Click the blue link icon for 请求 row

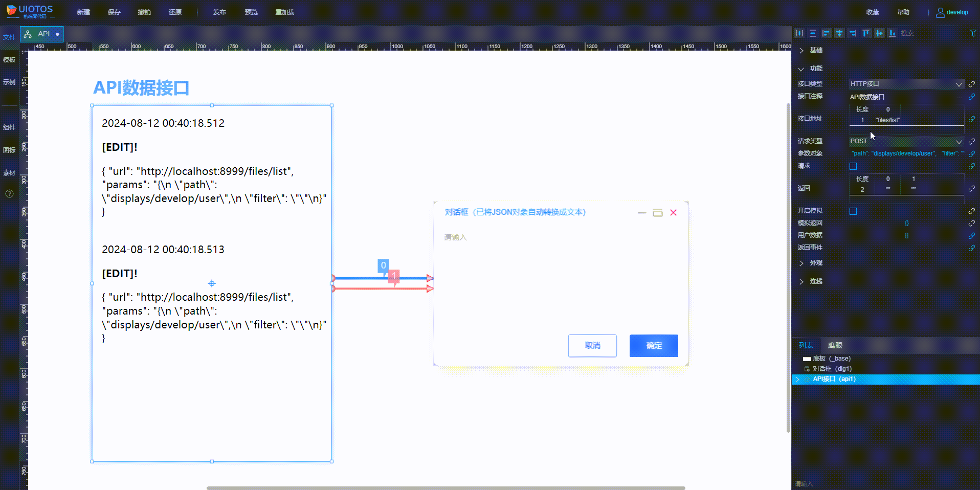pos(971,166)
